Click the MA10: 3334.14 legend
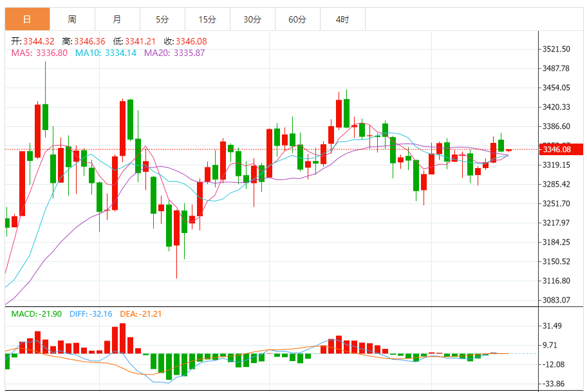Viewport: 587px width, 392px height. (106, 53)
